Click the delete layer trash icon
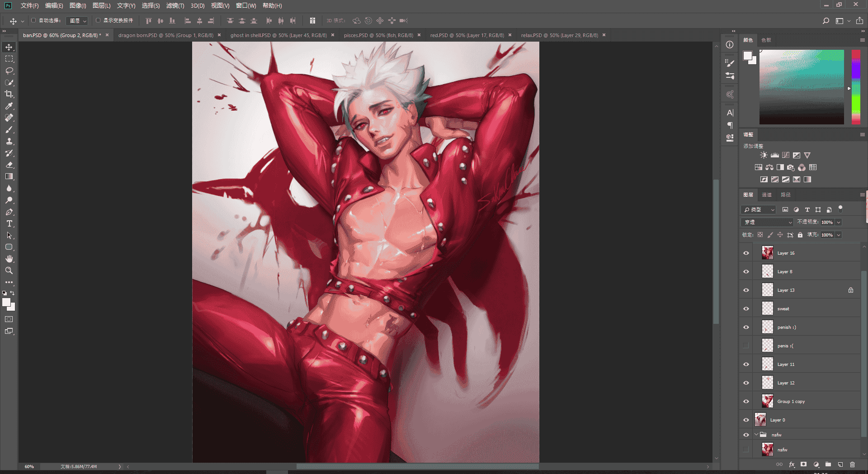This screenshot has height=474, width=868. click(852, 465)
